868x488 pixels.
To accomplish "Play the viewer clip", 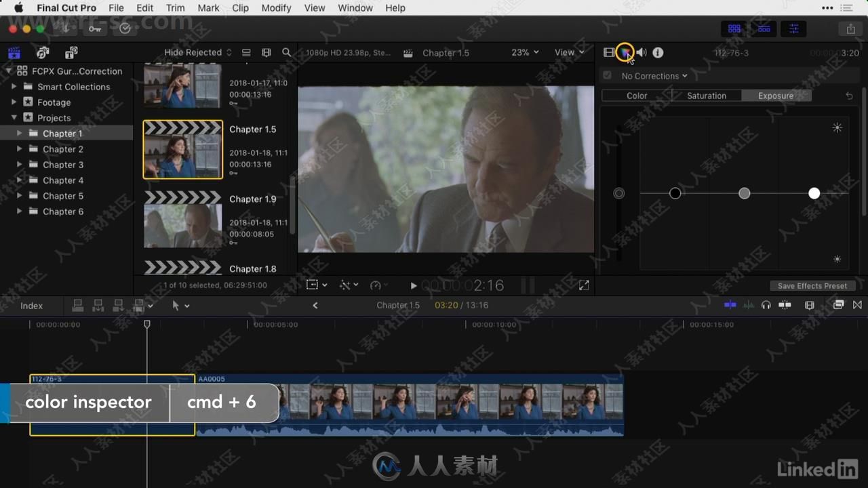I will click(414, 286).
